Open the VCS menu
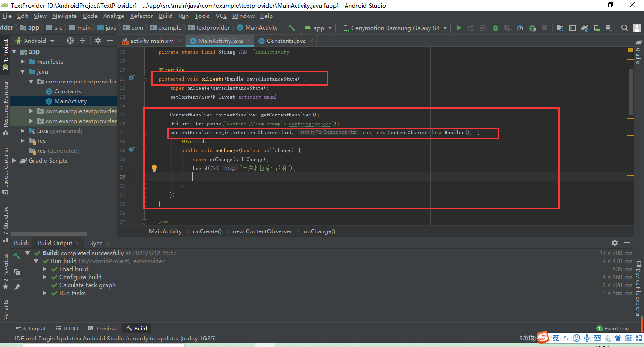 tap(221, 16)
